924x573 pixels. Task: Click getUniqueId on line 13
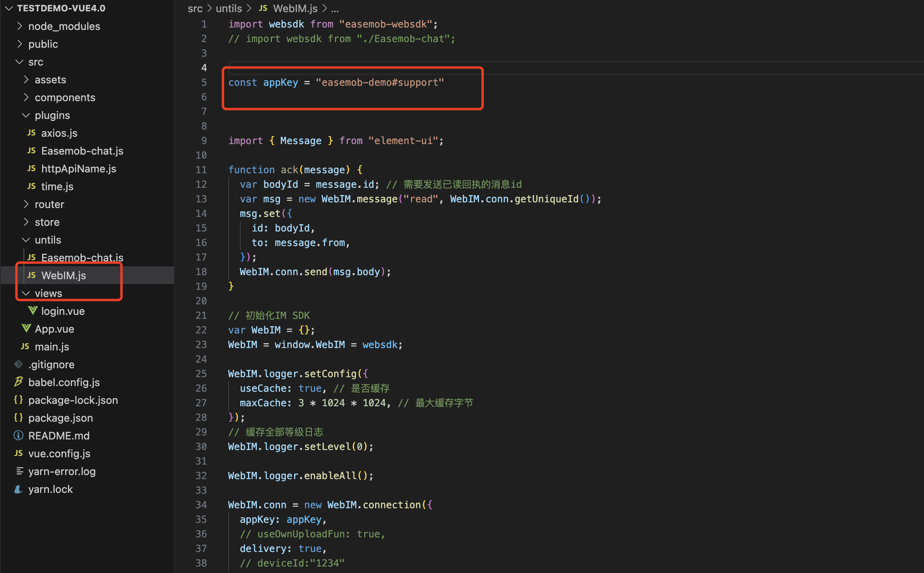coord(547,199)
